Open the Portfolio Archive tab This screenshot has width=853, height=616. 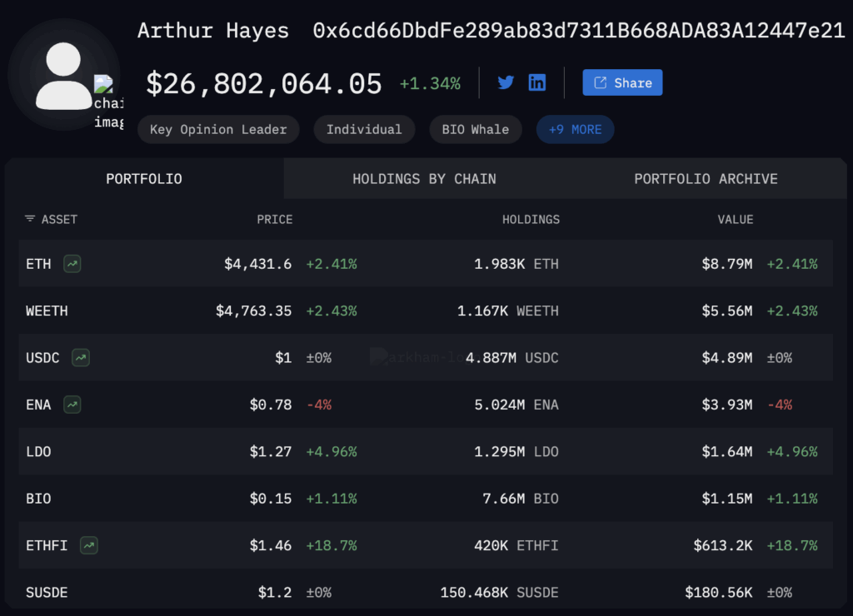(706, 179)
